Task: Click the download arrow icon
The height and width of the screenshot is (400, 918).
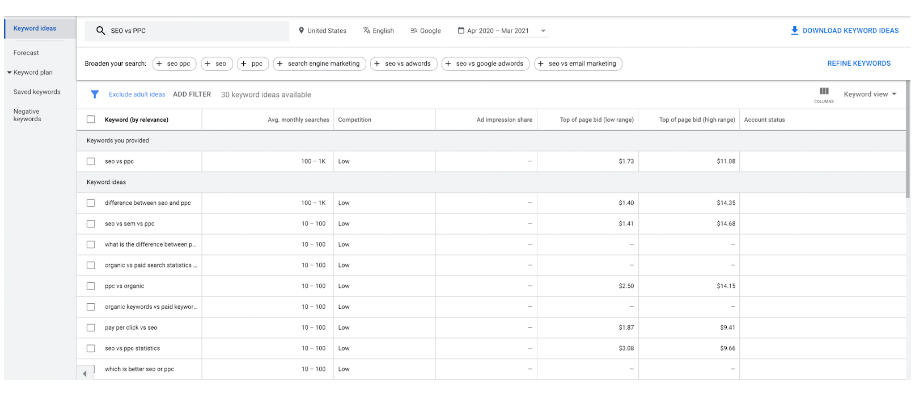Action: coord(795,31)
